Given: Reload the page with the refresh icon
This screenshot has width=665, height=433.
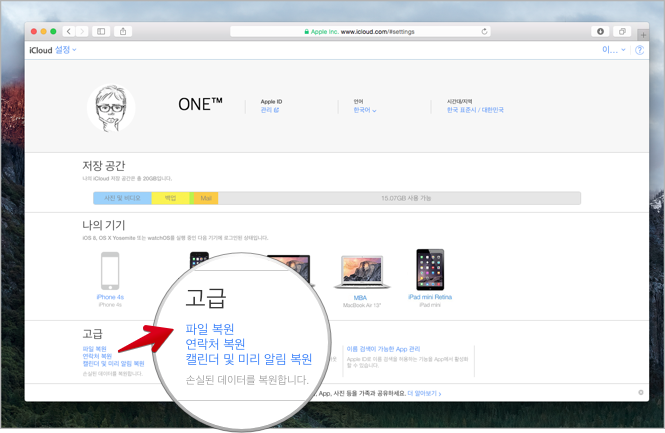Looking at the screenshot, I should pos(484,31).
